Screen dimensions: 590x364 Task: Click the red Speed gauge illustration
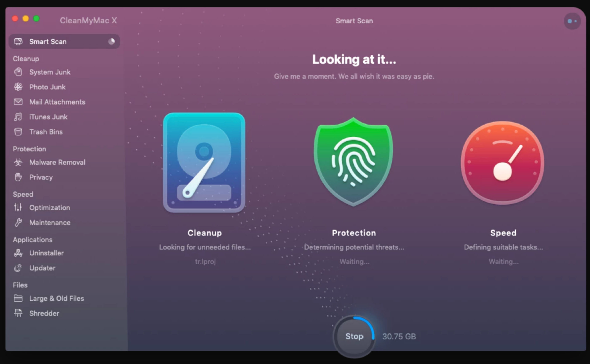[503, 163]
